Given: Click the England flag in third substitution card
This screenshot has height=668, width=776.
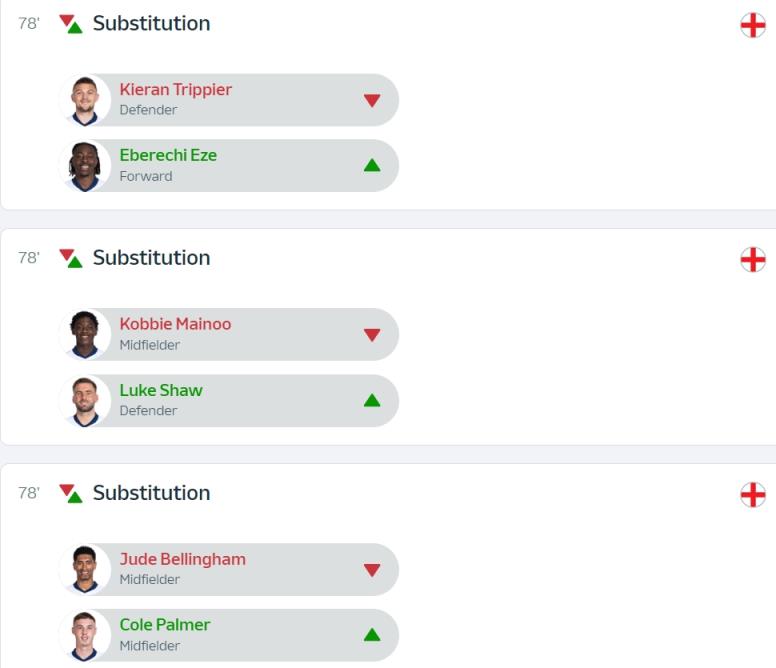Looking at the screenshot, I should click(752, 494).
